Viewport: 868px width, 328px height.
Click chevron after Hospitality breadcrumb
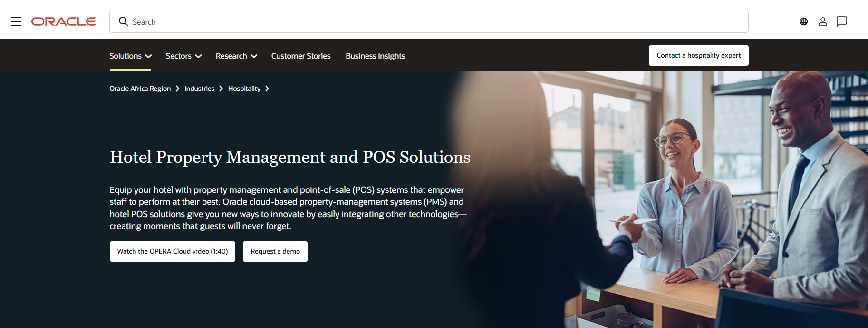(267, 89)
